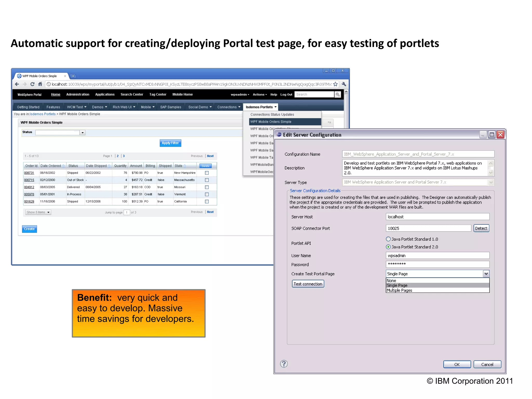Viewport: 532px width, 399px height.
Task: Expand the Actions menu
Action: 260,95
